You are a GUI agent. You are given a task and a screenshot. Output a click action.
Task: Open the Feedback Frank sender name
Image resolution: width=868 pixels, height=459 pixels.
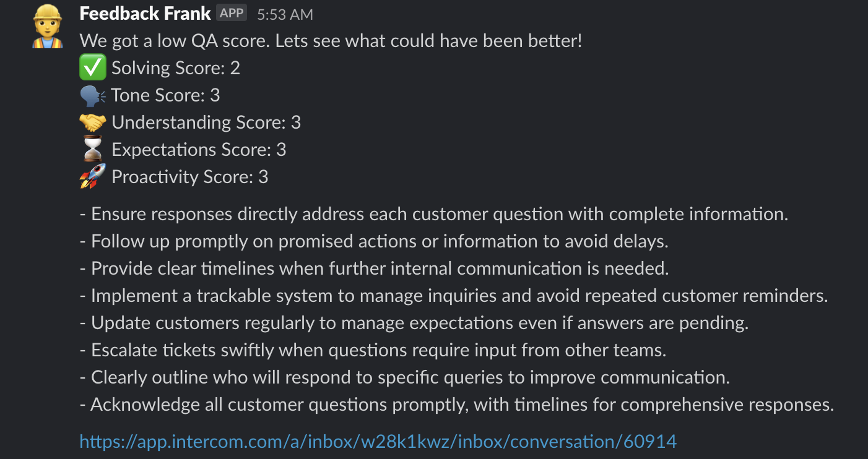[145, 13]
